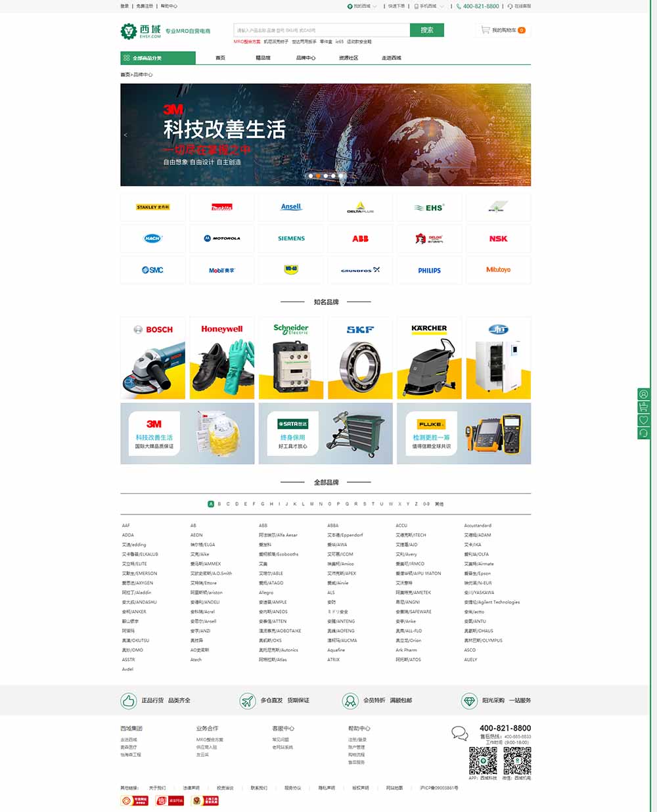Viewport: 657px width, 812px height.
Task: Select letter S in brand alphabet filter
Action: coord(365,504)
